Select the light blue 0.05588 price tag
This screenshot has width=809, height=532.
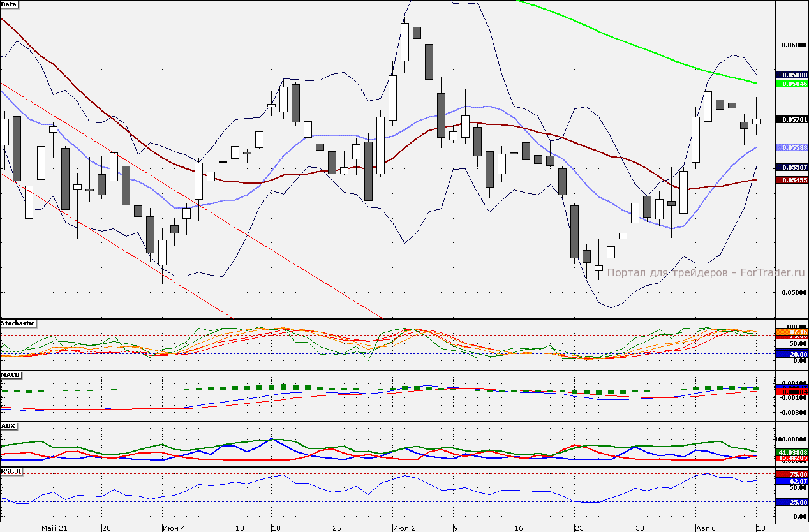791,147
